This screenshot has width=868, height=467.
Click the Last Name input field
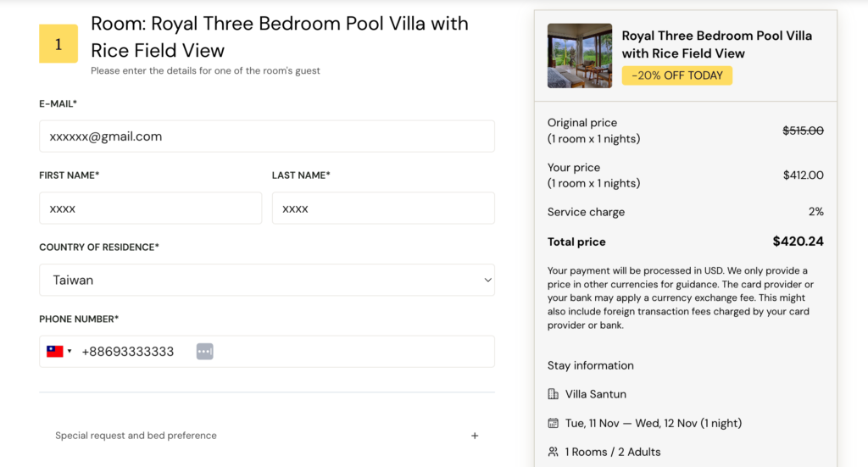(382, 208)
